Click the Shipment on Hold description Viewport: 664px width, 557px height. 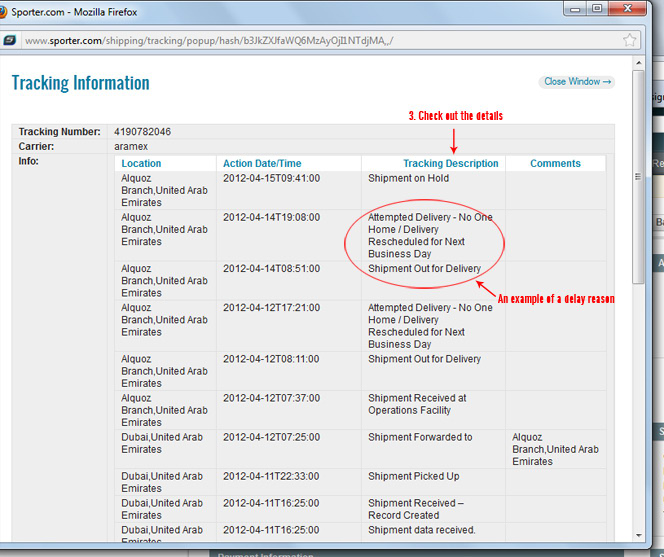tap(408, 178)
